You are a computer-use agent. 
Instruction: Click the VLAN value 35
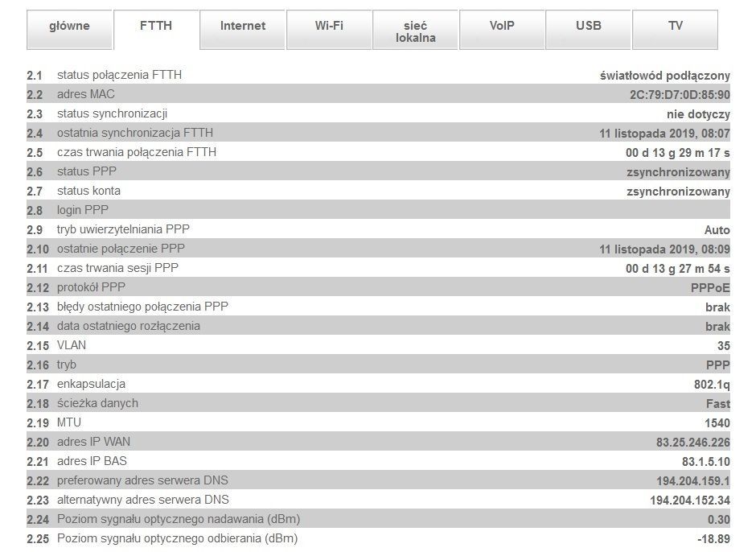point(724,346)
